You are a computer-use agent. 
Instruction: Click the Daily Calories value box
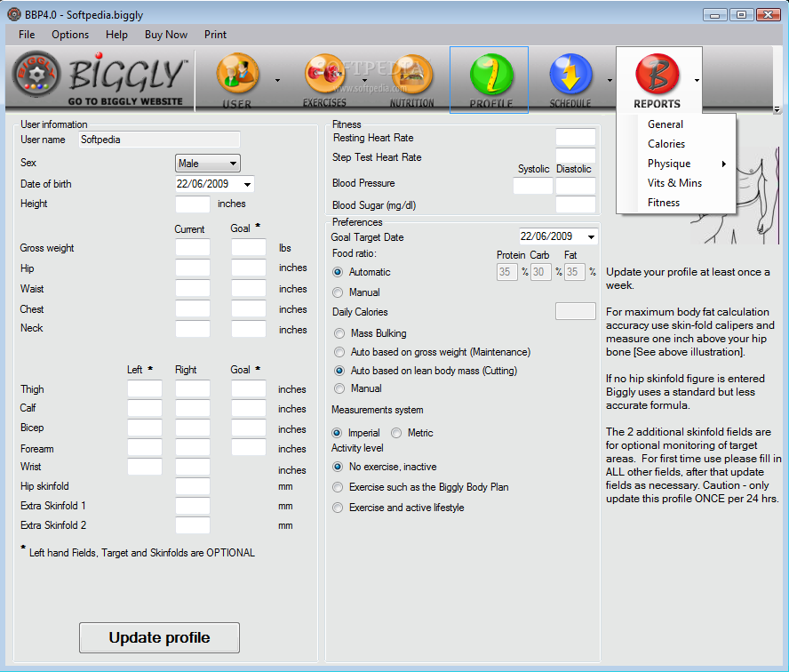[x=576, y=312]
